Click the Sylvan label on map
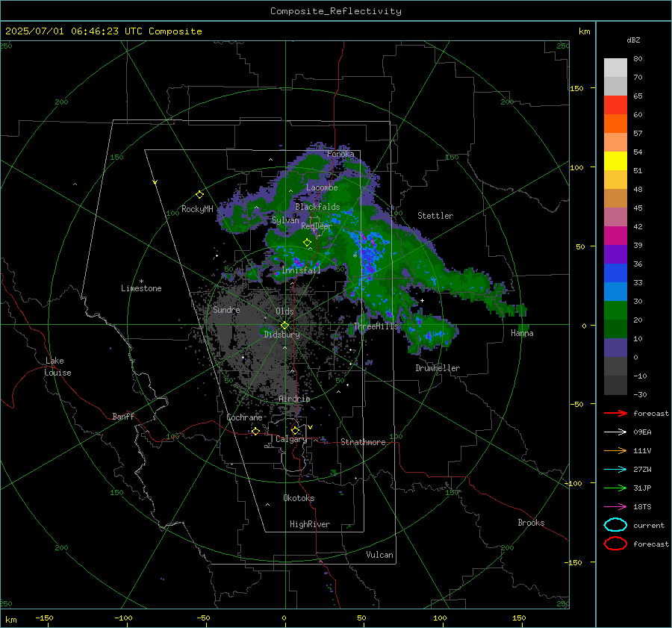Screen dimensions: 672x628 [285, 220]
